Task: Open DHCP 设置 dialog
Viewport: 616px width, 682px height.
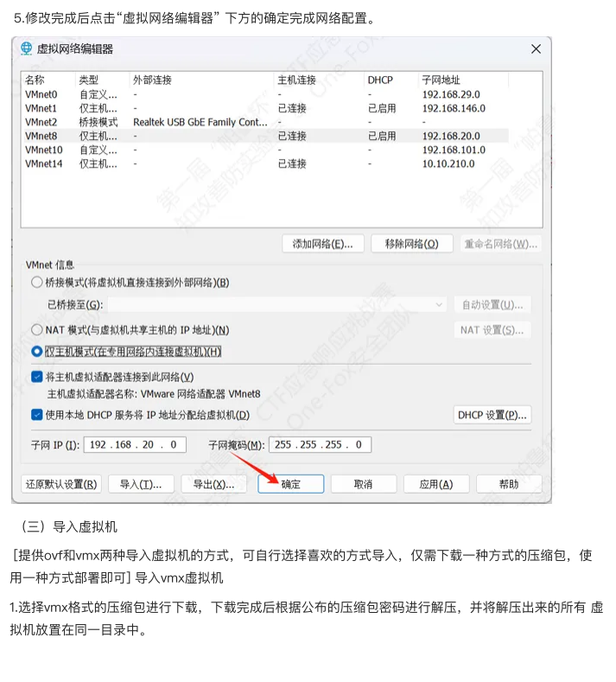Action: pyautogui.click(x=492, y=415)
